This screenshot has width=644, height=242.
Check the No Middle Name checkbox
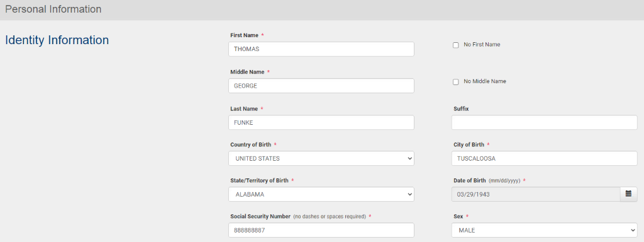(455, 82)
